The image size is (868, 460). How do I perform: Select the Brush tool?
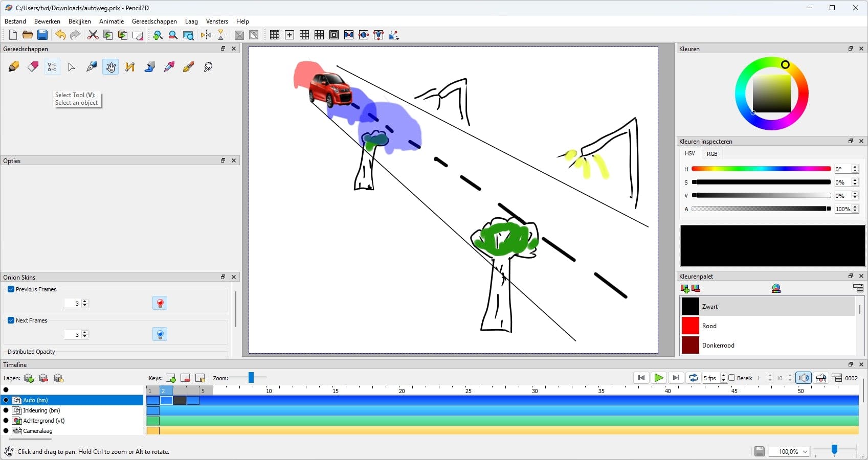click(x=188, y=67)
